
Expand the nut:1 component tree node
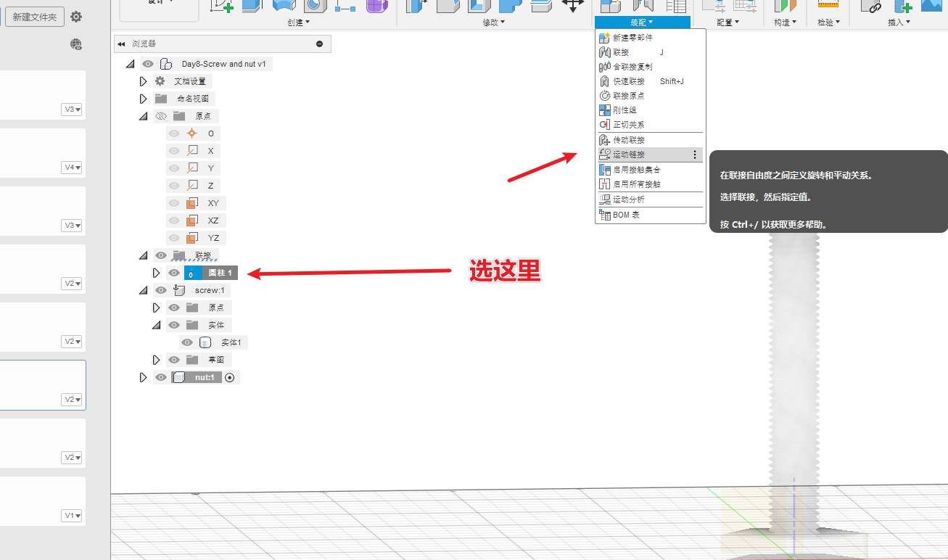coord(144,377)
